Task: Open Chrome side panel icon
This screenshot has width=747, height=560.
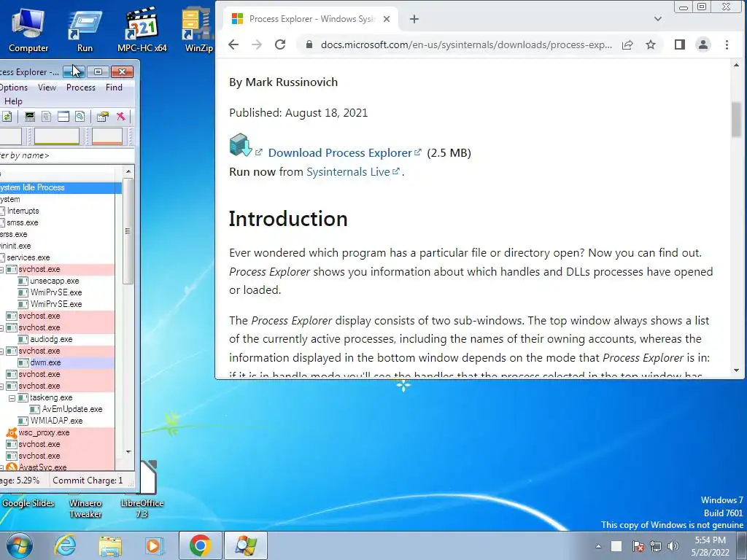Action: [x=680, y=44]
